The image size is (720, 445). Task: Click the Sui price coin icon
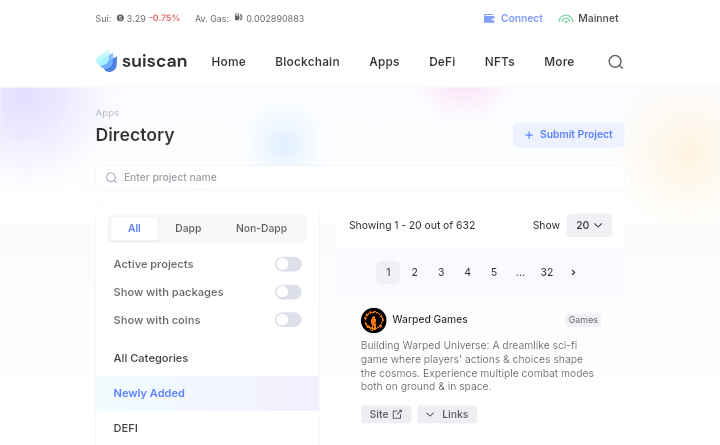point(120,18)
